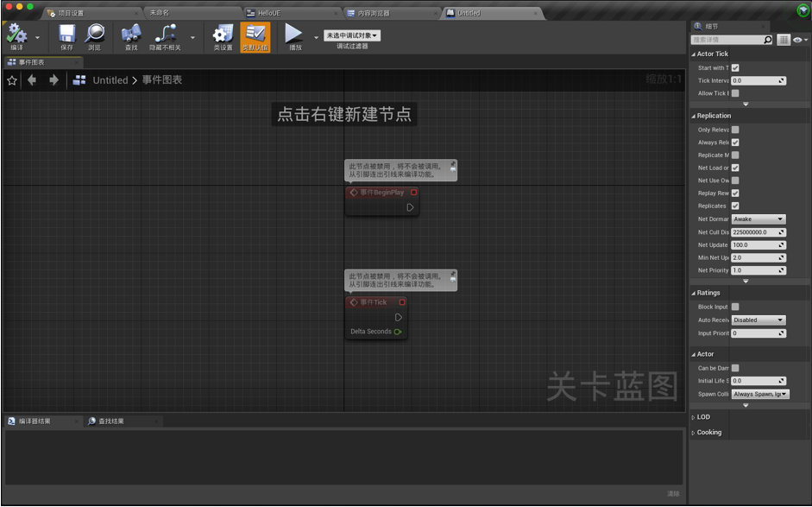Click the BeginPlay execution output pin
Screen dimensions: 812x507
coord(410,207)
